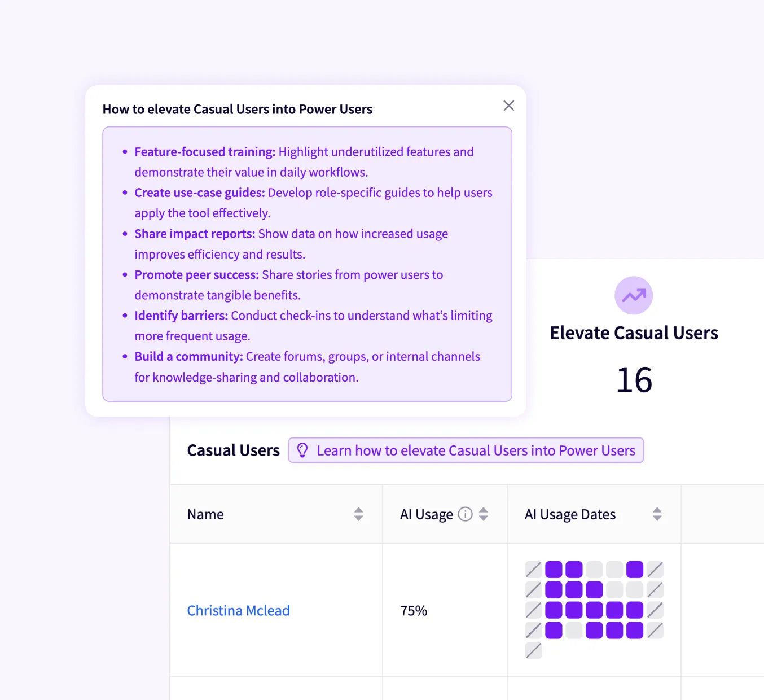Click the Name column header text

(205, 514)
